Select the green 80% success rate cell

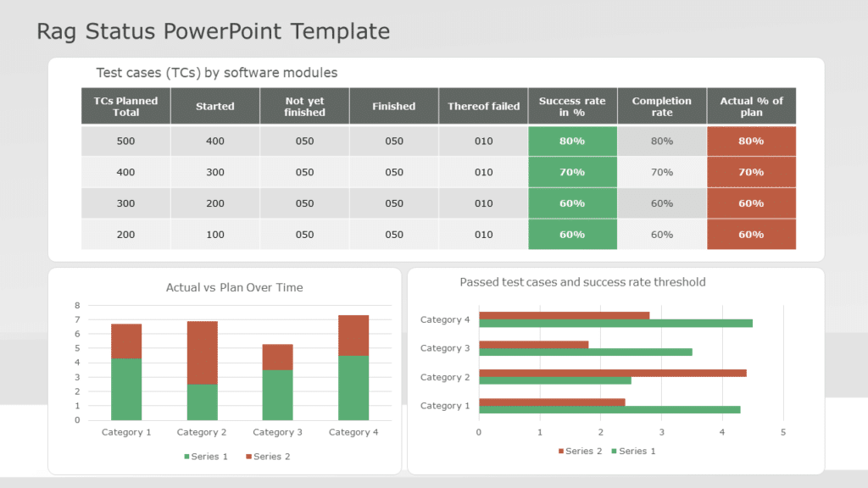pos(572,141)
